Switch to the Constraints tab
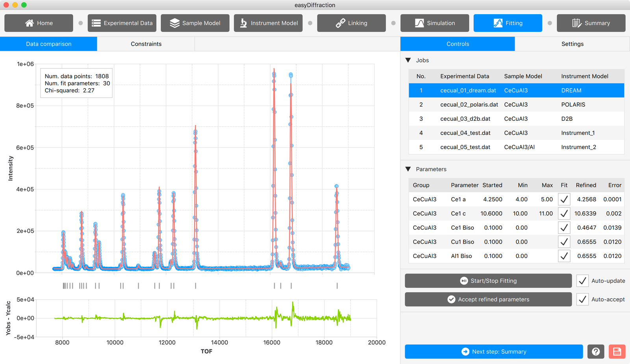 146,44
